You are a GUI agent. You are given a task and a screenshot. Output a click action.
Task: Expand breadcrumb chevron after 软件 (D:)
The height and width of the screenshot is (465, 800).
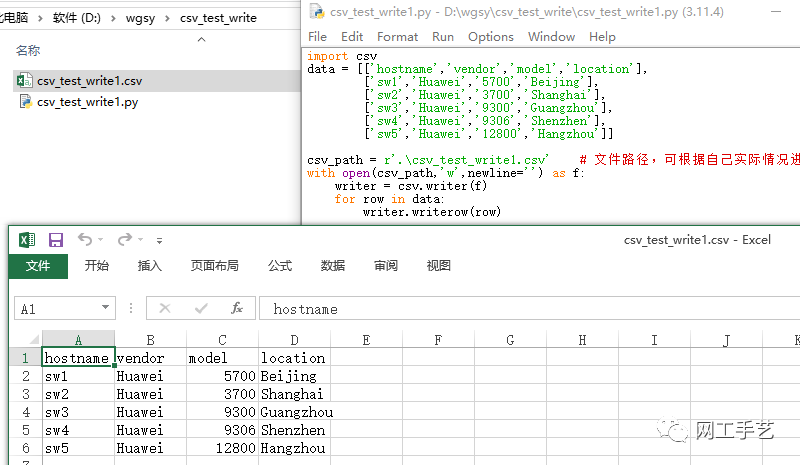113,18
